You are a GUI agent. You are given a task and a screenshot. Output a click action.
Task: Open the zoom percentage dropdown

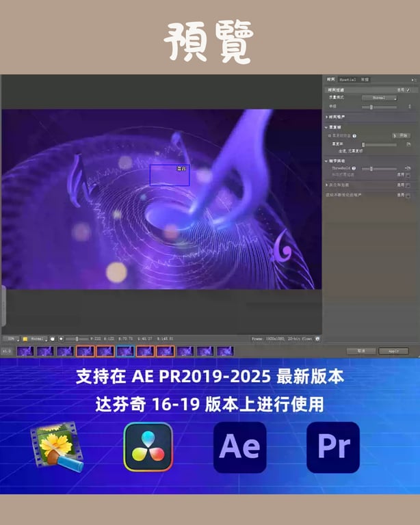point(13,339)
